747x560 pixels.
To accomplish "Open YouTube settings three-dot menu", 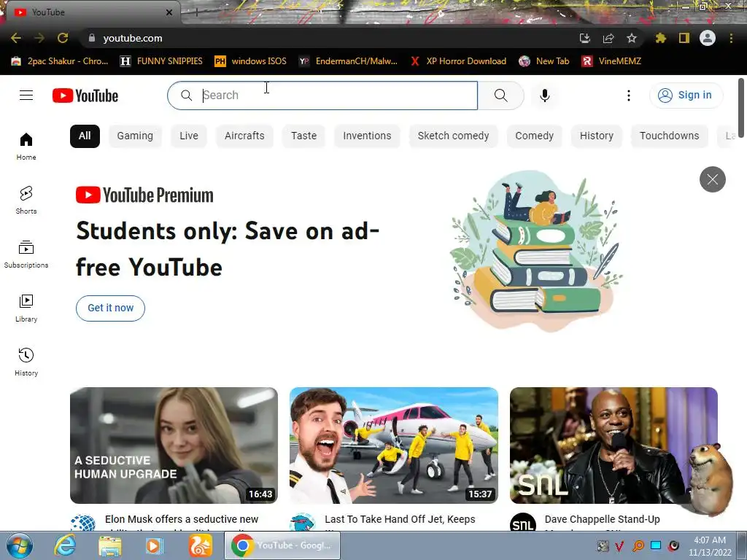I will (x=628, y=96).
